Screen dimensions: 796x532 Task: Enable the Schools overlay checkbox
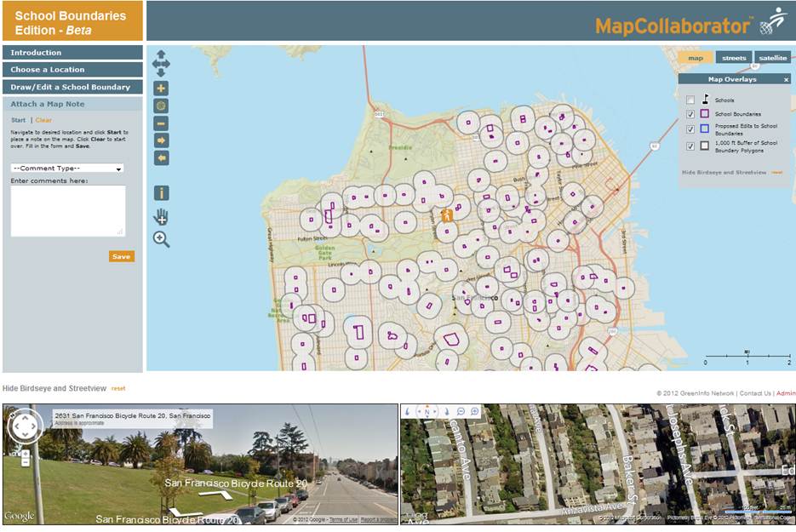pyautogui.click(x=690, y=100)
